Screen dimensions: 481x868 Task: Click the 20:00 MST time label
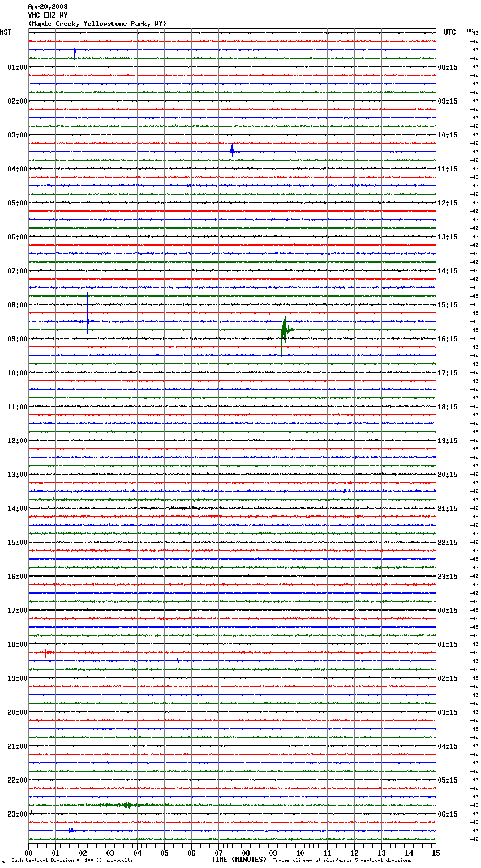pos(18,712)
